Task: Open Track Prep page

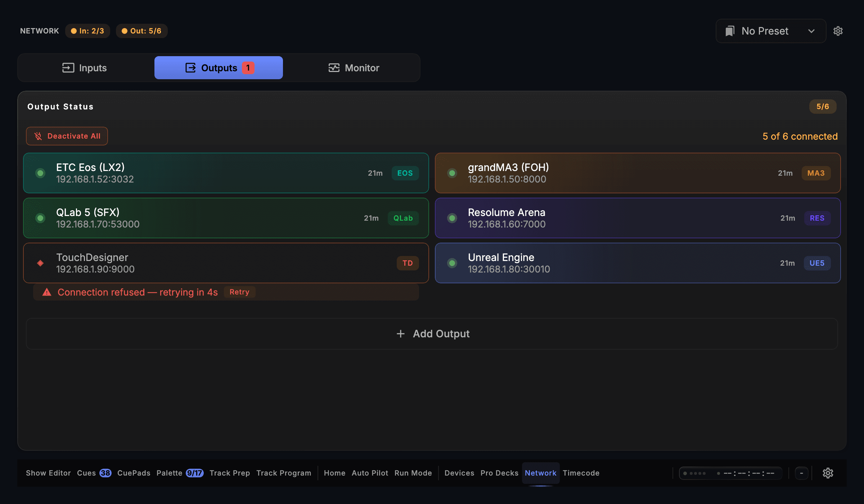Action: point(230,473)
